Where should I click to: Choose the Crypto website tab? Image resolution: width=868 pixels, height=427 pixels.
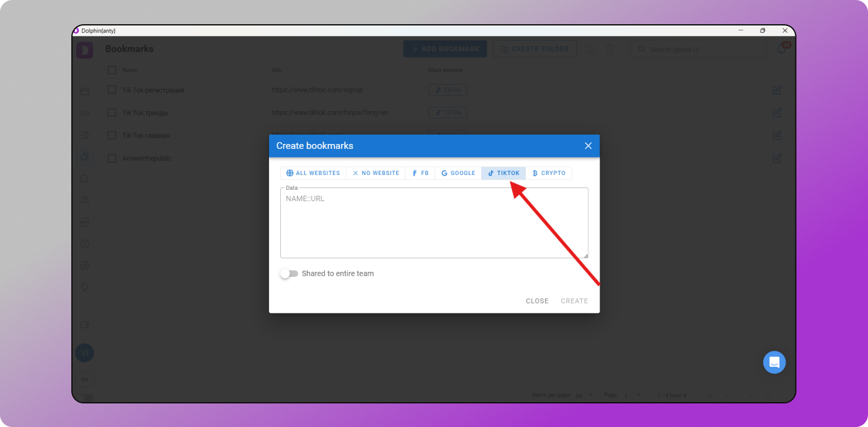[x=549, y=173]
